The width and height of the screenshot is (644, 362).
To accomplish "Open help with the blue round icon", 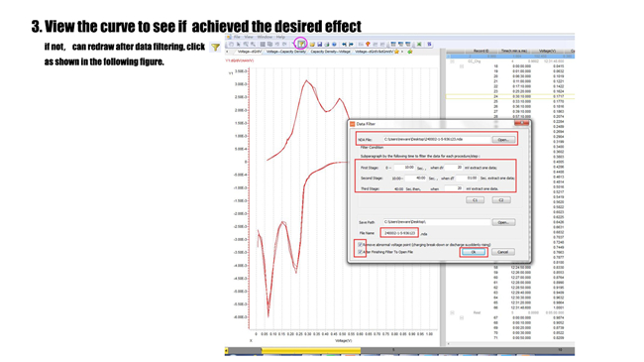I will pyautogui.click(x=334, y=44).
